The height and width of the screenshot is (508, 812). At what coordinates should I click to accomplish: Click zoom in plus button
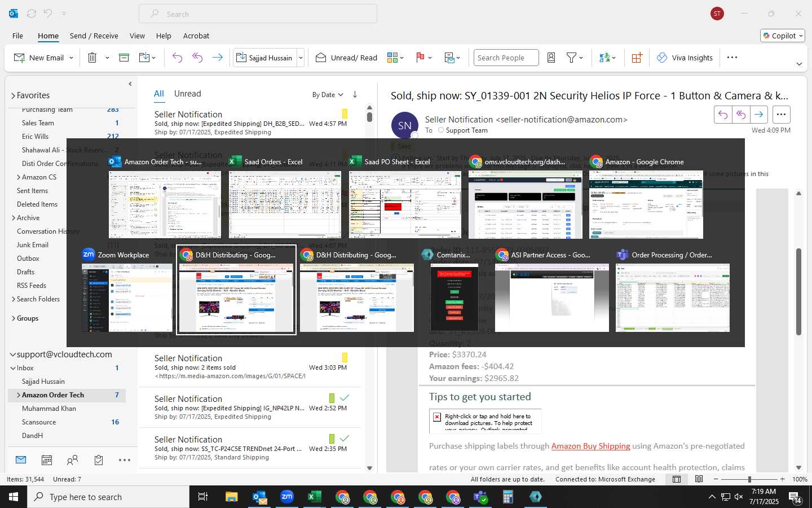[782, 479]
